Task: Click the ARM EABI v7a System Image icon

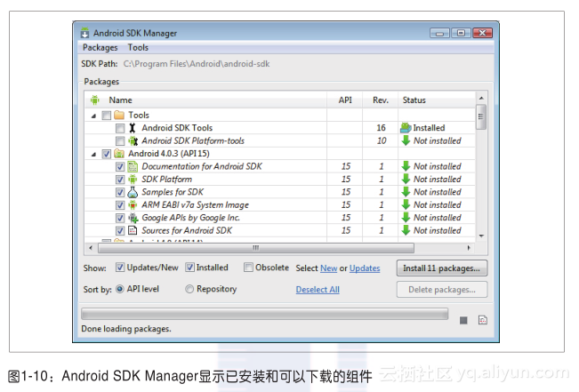Action: point(133,204)
